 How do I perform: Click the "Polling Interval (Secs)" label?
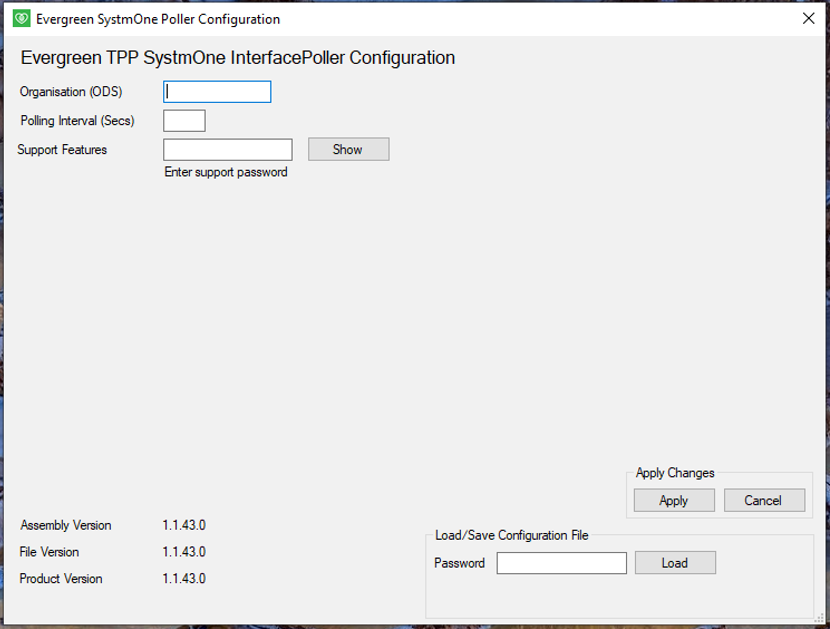click(x=77, y=121)
